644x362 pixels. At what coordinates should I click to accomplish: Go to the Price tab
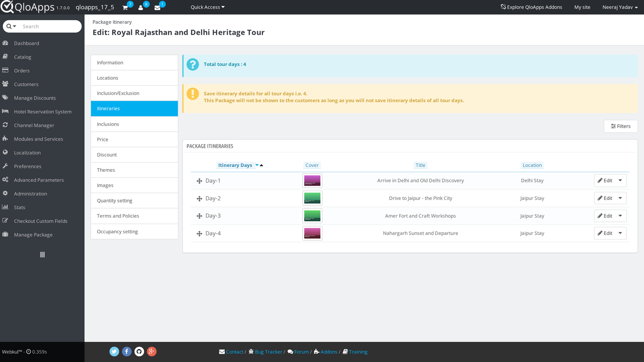point(134,139)
